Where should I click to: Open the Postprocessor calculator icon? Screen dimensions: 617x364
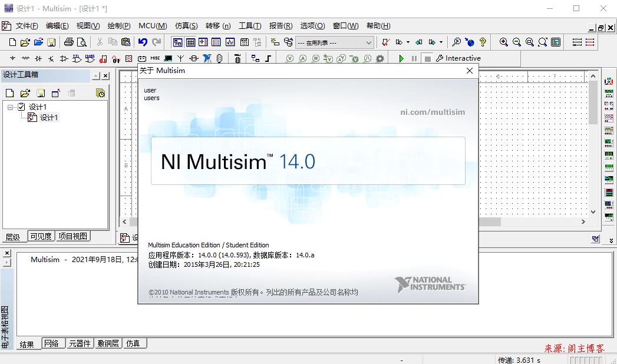coord(245,42)
